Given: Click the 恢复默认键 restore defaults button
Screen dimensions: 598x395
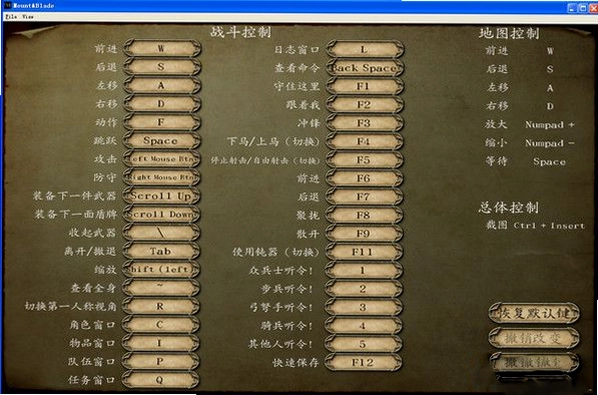Looking at the screenshot, I should (534, 313).
